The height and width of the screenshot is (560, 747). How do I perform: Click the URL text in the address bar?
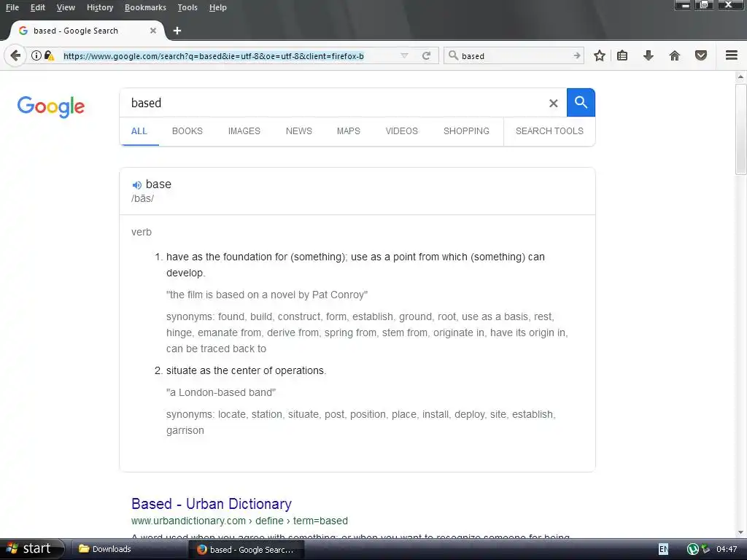[214, 56]
